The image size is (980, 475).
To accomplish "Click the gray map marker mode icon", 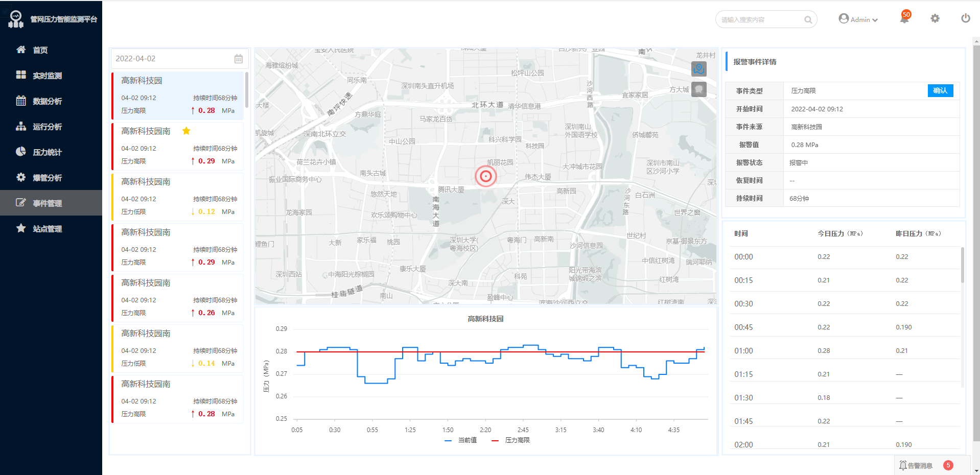I will (699, 89).
